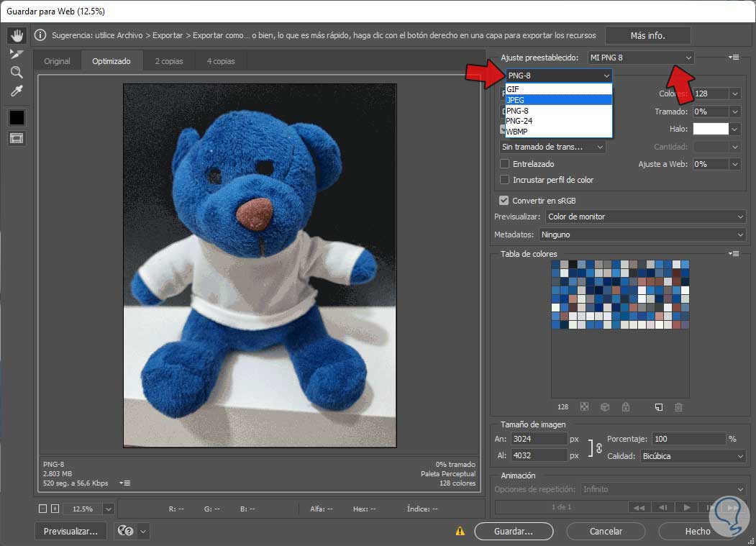The image size is (756, 546).
Task: Open the optimize panel flyout menu
Action: click(x=733, y=58)
